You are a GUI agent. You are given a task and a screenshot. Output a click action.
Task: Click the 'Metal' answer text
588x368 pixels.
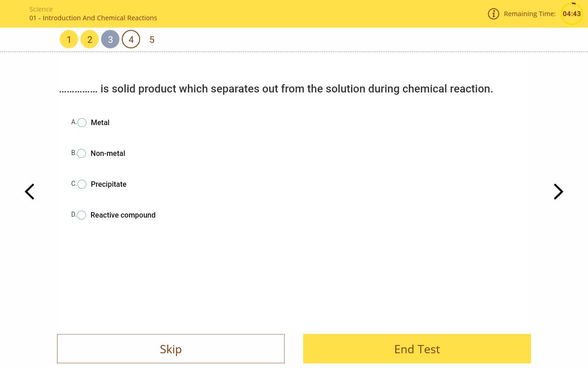(100, 122)
